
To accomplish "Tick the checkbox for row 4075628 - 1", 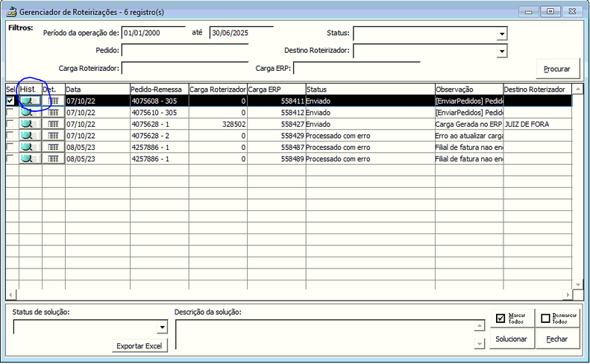I will (10, 124).
